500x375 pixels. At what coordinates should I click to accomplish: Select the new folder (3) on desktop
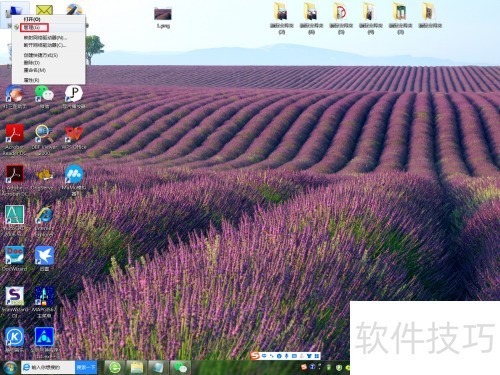[400, 18]
